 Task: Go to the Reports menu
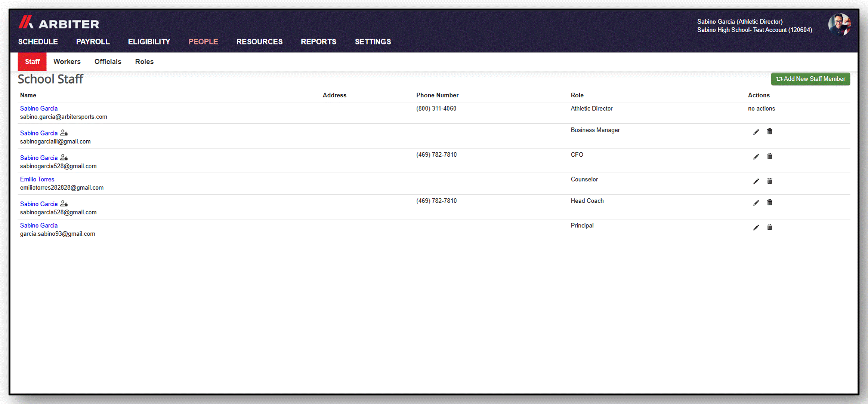pyautogui.click(x=318, y=42)
